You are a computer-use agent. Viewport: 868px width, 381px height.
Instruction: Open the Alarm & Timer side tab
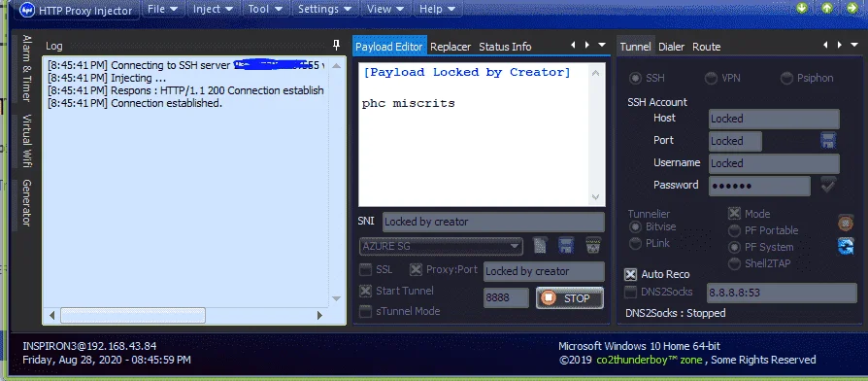tap(26, 69)
